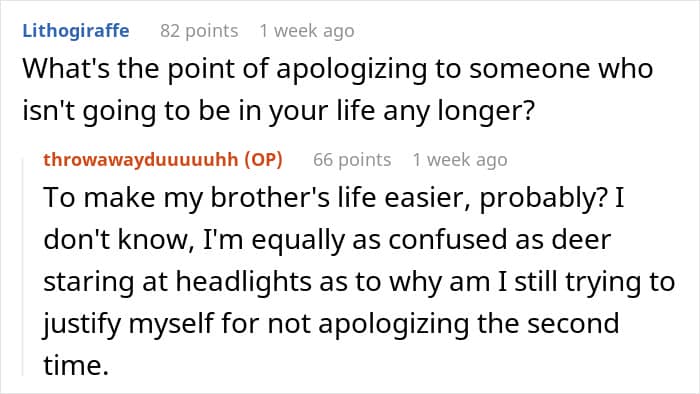This screenshot has height=394, width=700.
Task: Click the phrase 'confused as deer' in reply
Action: click(x=499, y=240)
